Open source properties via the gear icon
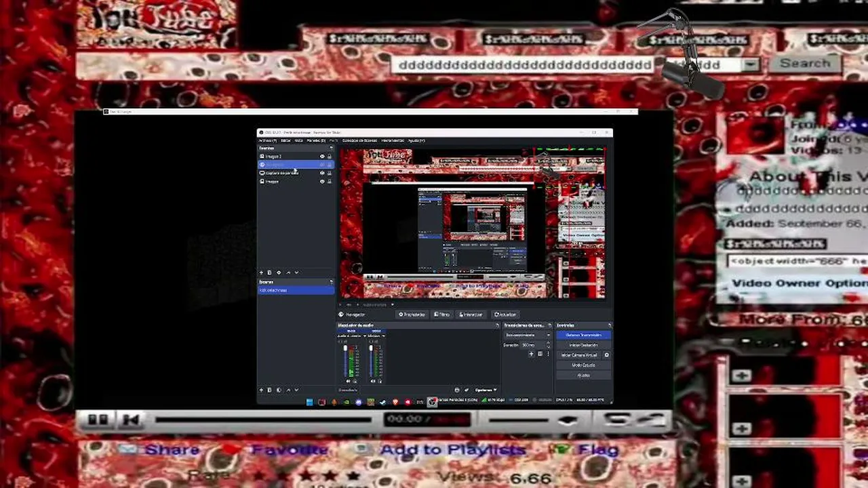The width and height of the screenshot is (868, 488). pos(279,272)
